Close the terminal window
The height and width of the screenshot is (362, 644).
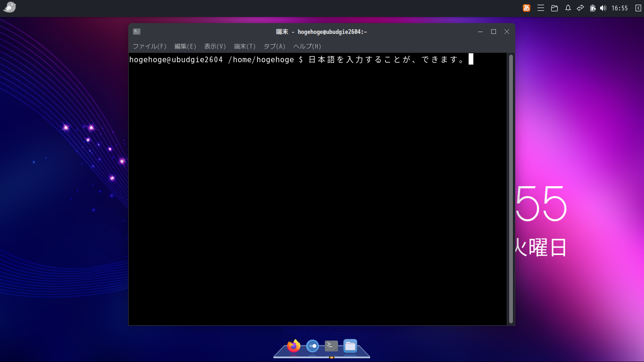tap(507, 32)
